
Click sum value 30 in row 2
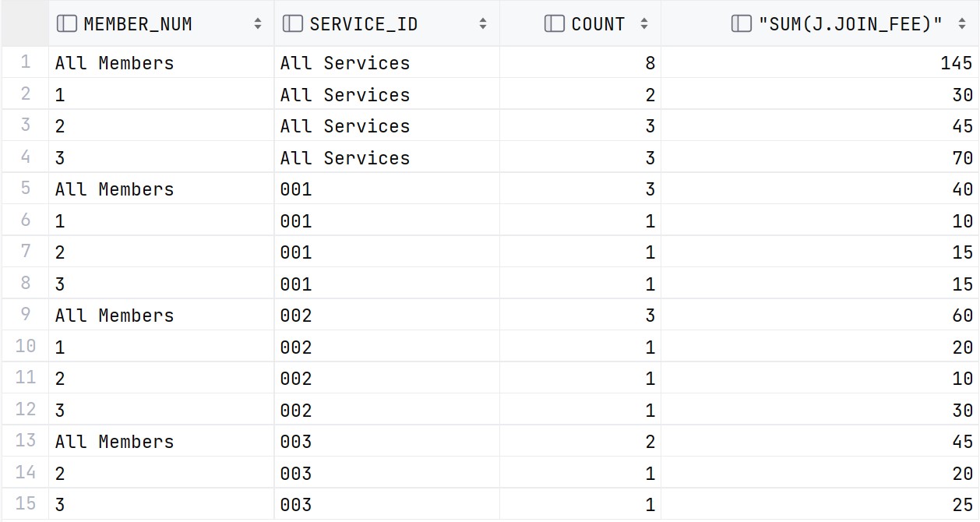(x=820, y=94)
